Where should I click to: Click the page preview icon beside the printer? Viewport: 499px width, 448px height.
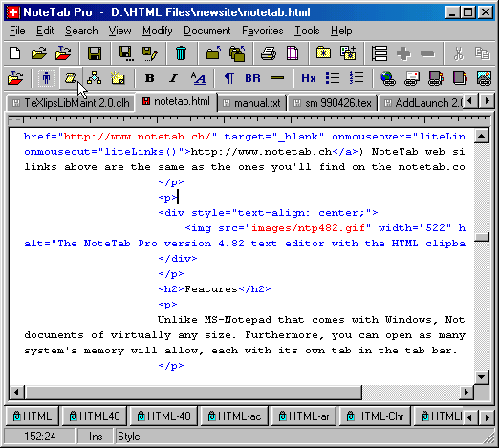pyautogui.click(x=293, y=53)
